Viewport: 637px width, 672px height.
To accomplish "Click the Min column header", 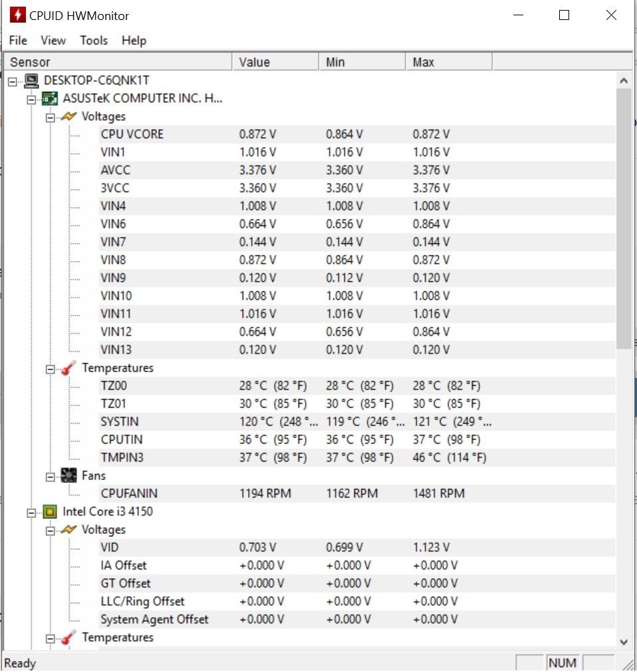I will point(362,62).
